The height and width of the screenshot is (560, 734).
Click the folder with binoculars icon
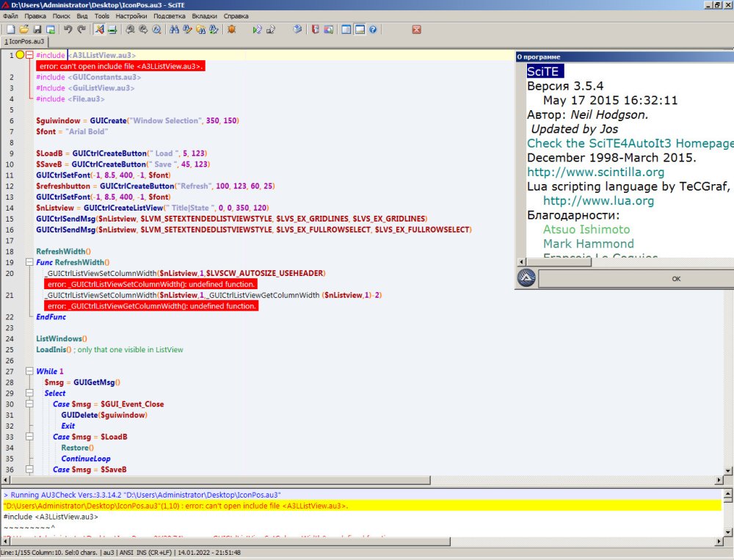click(x=201, y=29)
